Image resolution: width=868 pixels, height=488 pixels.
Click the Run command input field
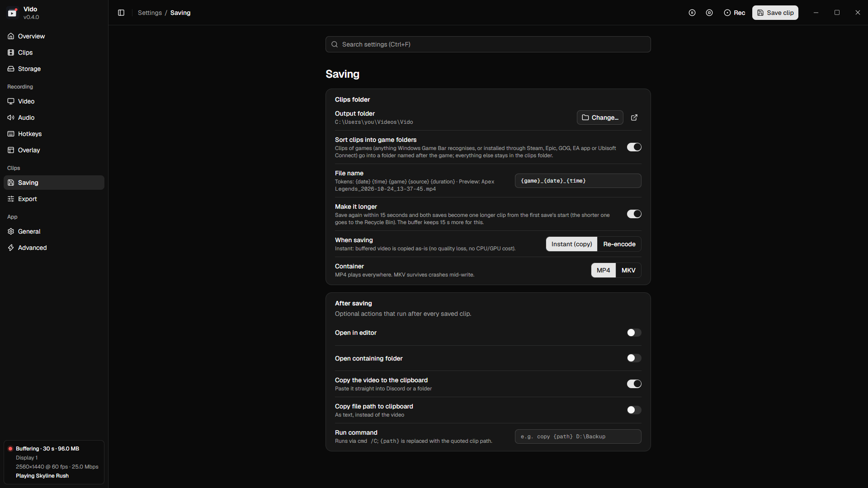point(578,436)
